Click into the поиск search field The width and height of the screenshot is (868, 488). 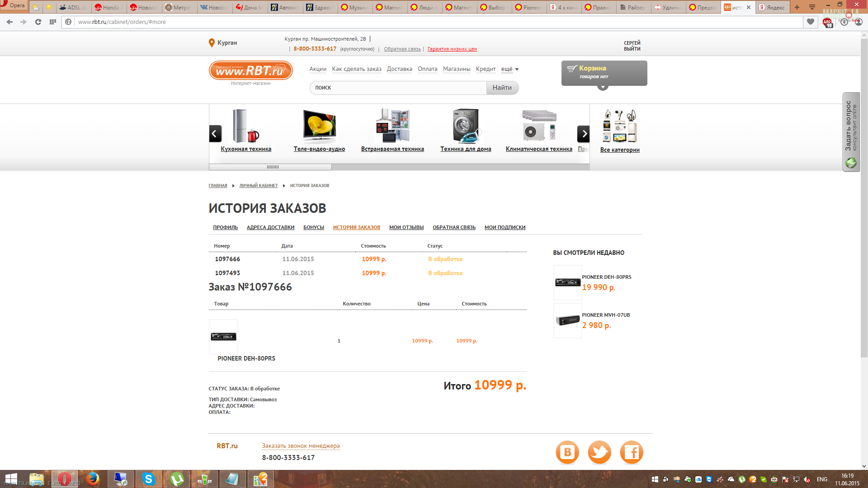[398, 88]
